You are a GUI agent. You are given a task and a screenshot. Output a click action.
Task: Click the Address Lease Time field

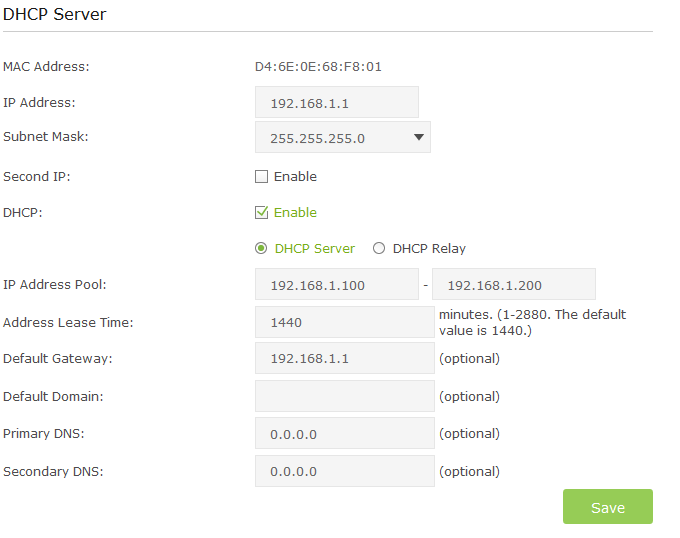click(x=344, y=322)
